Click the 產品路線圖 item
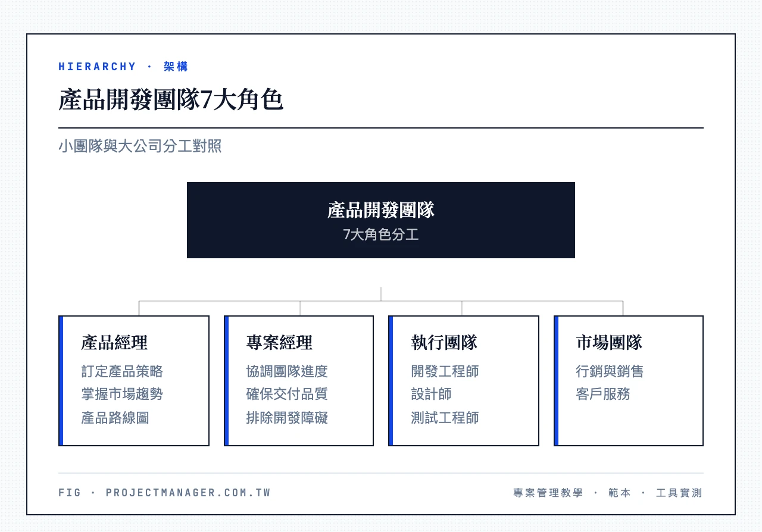The image size is (762, 532). [x=115, y=418]
